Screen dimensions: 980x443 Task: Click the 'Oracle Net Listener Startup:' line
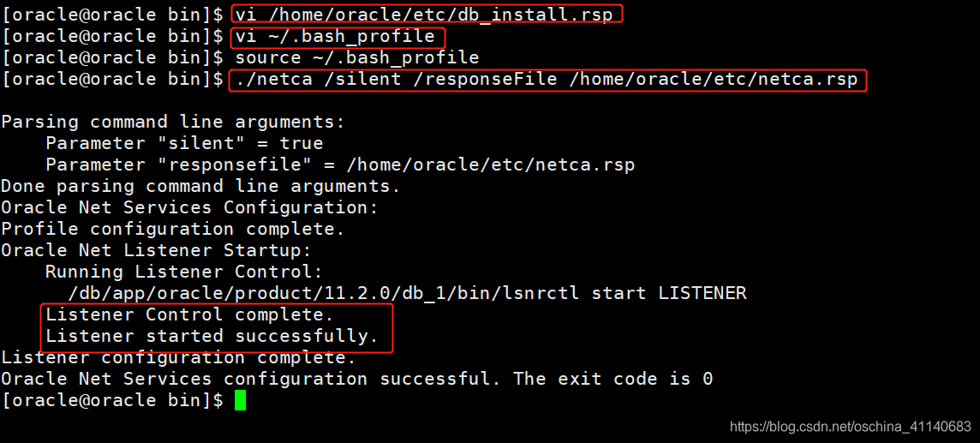[x=156, y=250]
